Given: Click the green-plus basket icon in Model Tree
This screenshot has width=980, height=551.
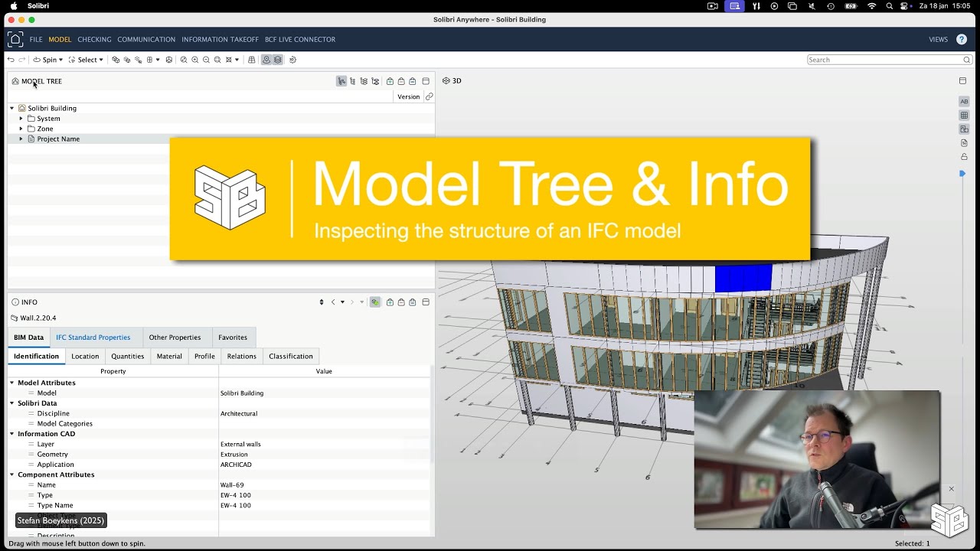Looking at the screenshot, I should click(390, 81).
